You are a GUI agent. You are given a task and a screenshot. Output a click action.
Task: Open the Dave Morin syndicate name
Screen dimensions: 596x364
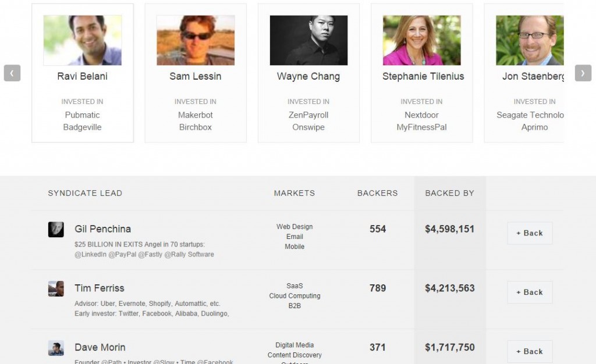100,347
